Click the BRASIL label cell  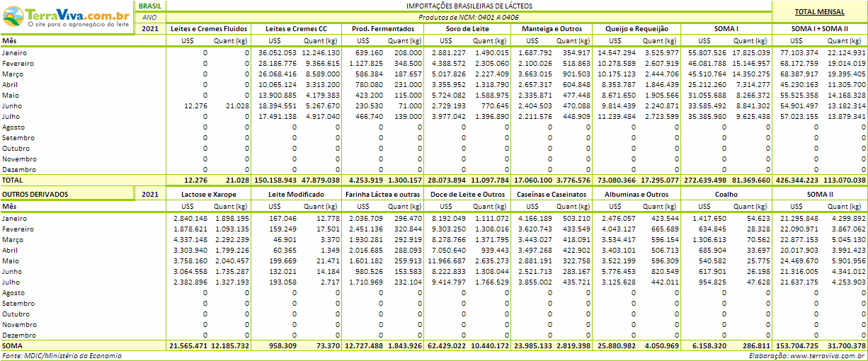pyautogui.click(x=149, y=6)
